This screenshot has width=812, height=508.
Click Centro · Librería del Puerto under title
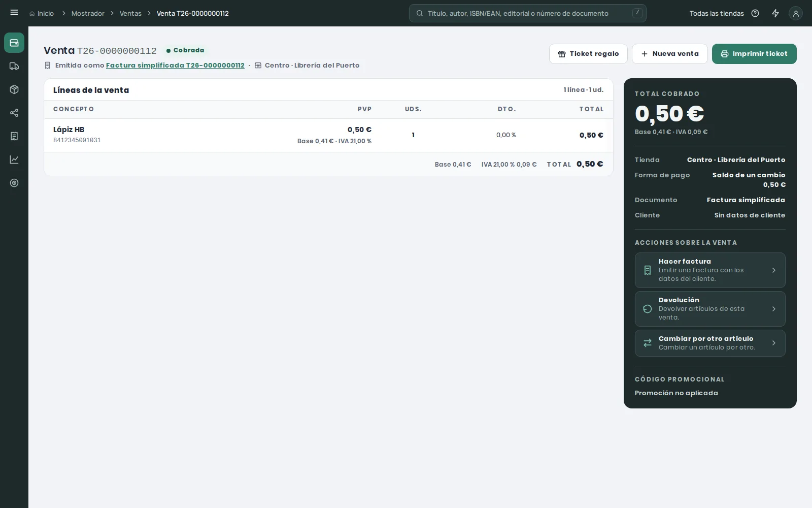pos(312,66)
